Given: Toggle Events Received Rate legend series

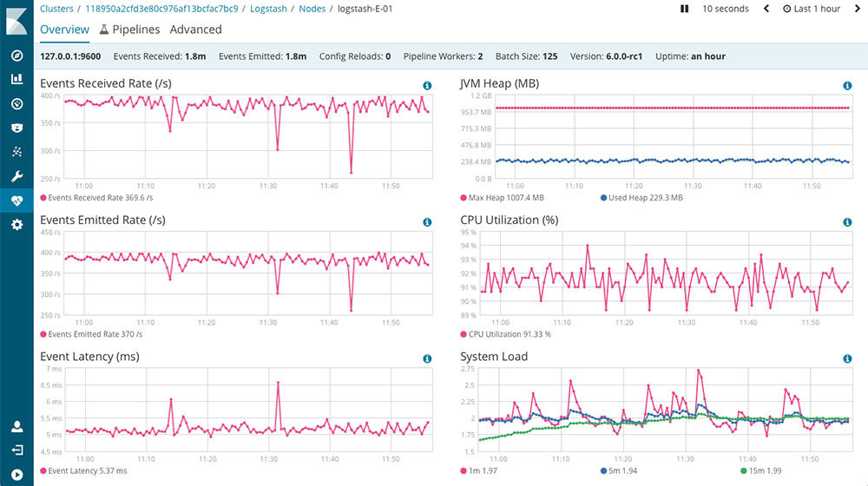Looking at the screenshot, I should (x=96, y=198).
